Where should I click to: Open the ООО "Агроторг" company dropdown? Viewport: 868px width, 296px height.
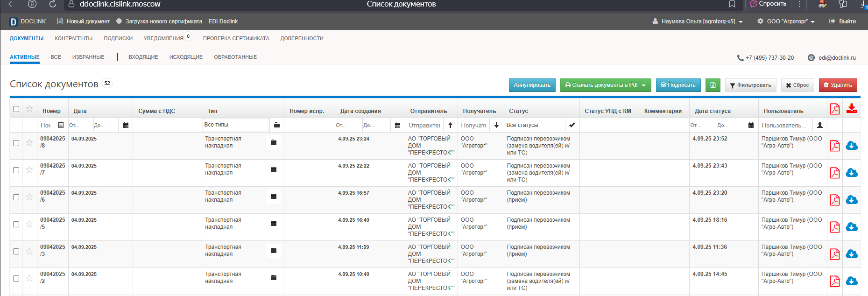tap(786, 21)
